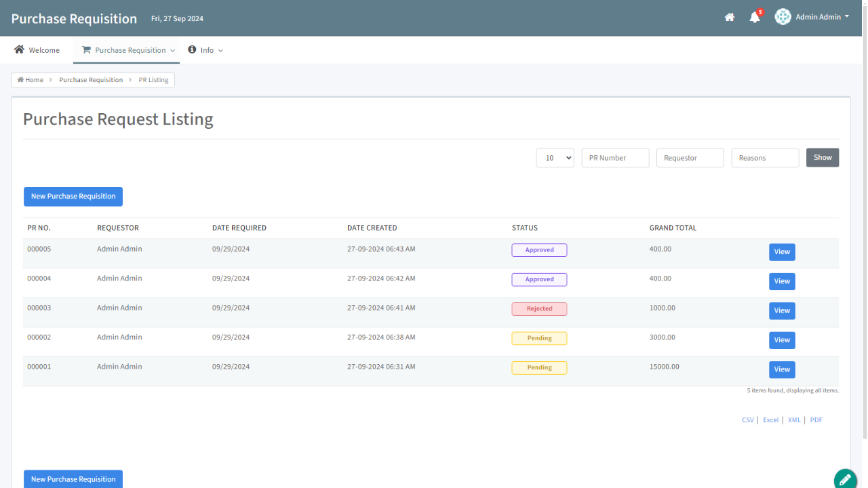The width and height of the screenshot is (868, 488).
Task: View purchase request 000003
Action: (x=782, y=310)
